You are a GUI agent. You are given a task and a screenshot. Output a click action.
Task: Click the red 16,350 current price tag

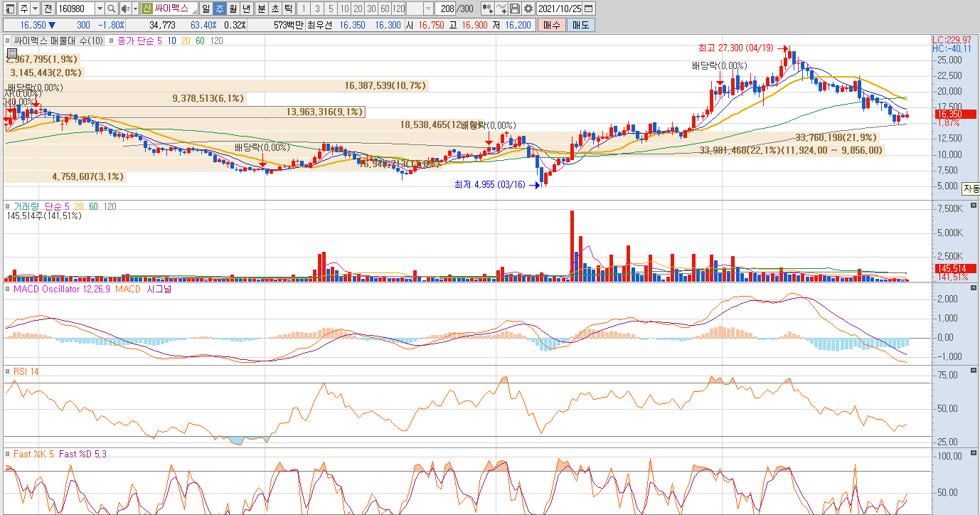pyautogui.click(x=955, y=114)
